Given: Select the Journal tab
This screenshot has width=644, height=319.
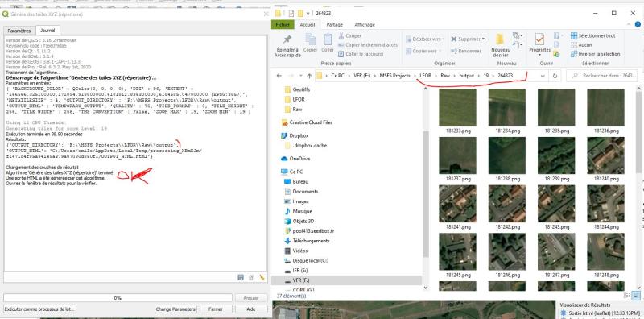Looking at the screenshot, I should tap(47, 31).
